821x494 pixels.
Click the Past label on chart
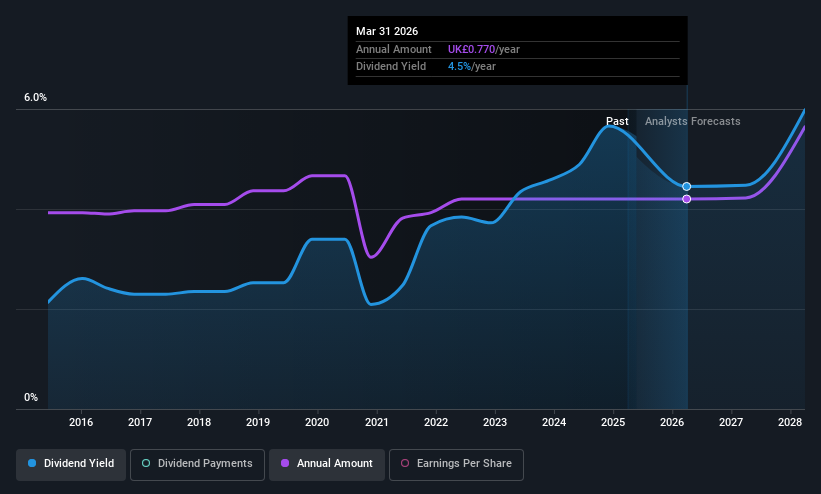coord(617,121)
